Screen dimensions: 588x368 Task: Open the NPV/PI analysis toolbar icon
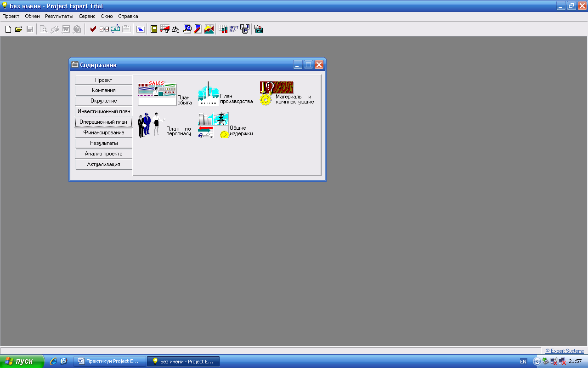coord(234,29)
